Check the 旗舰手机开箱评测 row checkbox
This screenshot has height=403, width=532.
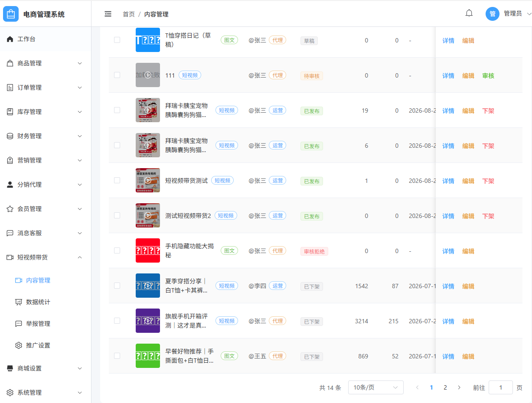(x=117, y=321)
